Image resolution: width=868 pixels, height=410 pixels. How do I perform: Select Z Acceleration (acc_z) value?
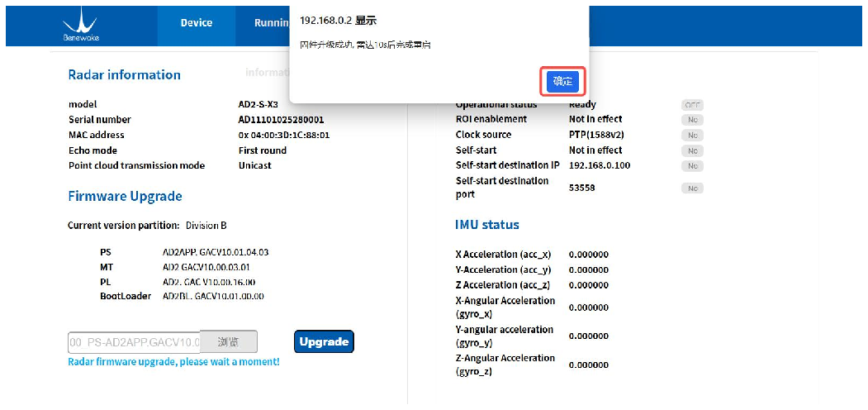tap(589, 285)
